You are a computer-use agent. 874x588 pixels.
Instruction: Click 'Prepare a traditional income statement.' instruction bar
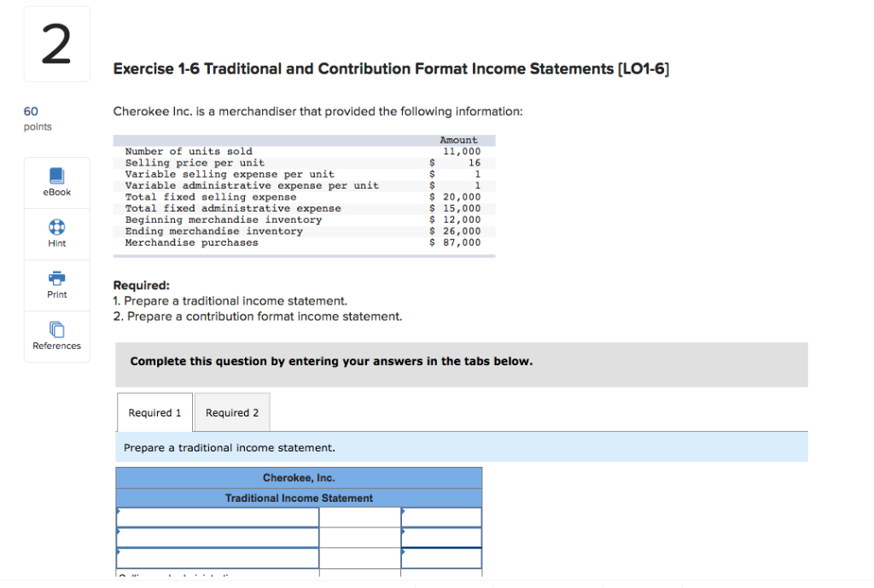462,447
